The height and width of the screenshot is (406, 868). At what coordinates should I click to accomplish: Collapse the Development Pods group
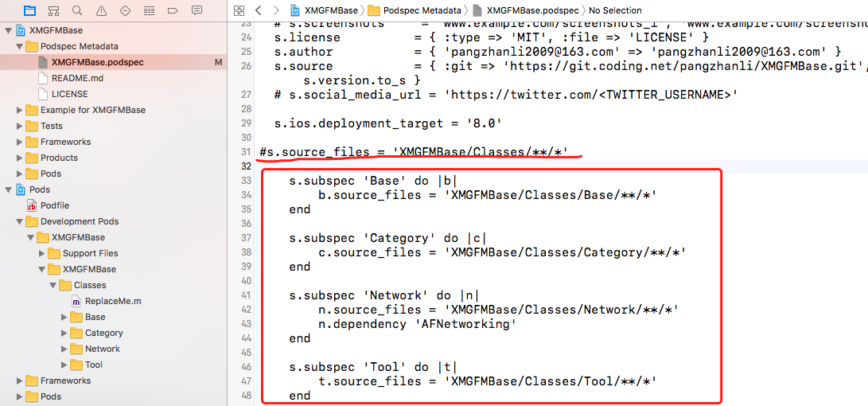pyautogui.click(x=20, y=221)
